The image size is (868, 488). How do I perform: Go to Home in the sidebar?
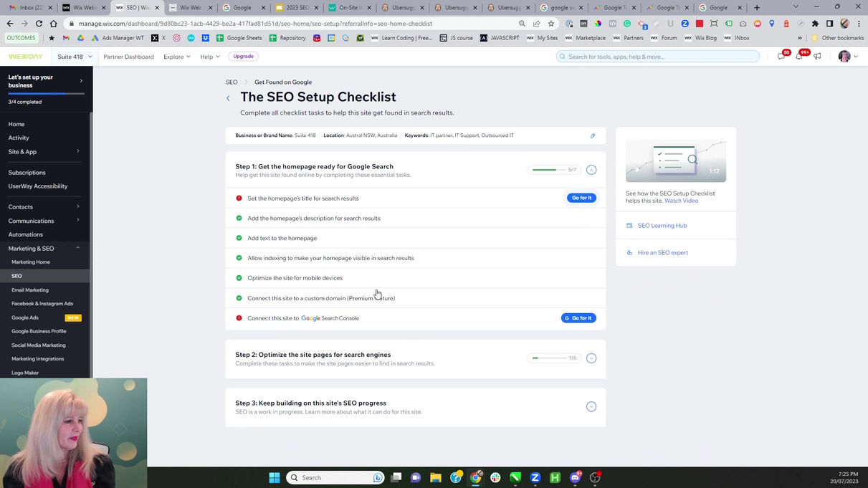pyautogui.click(x=16, y=124)
